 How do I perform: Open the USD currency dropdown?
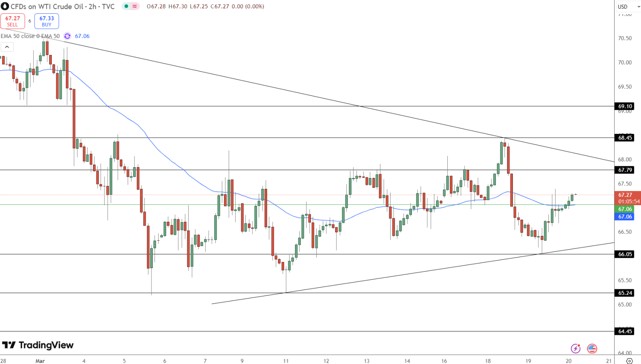[x=628, y=7]
